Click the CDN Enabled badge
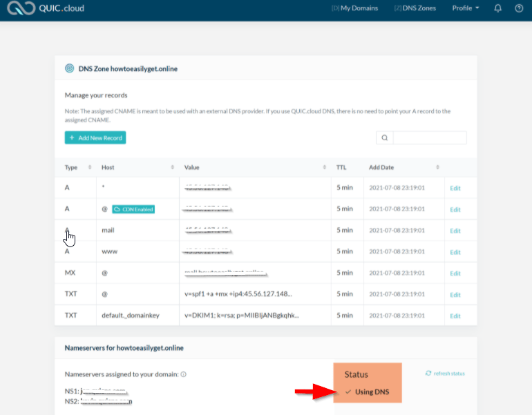Image resolution: width=532 pixels, height=415 pixels. click(x=133, y=209)
